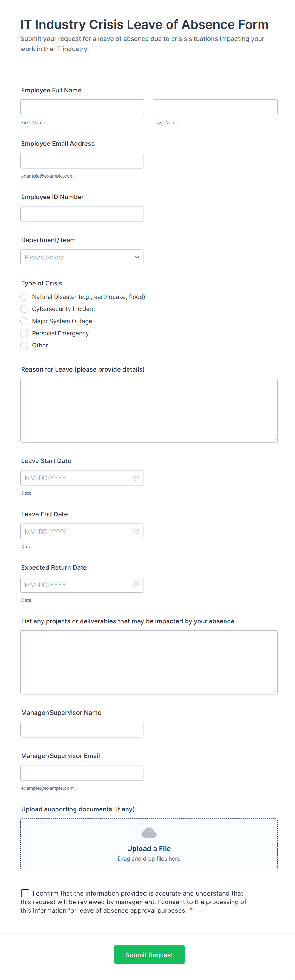Check the confirmation consent checkbox

point(25,893)
